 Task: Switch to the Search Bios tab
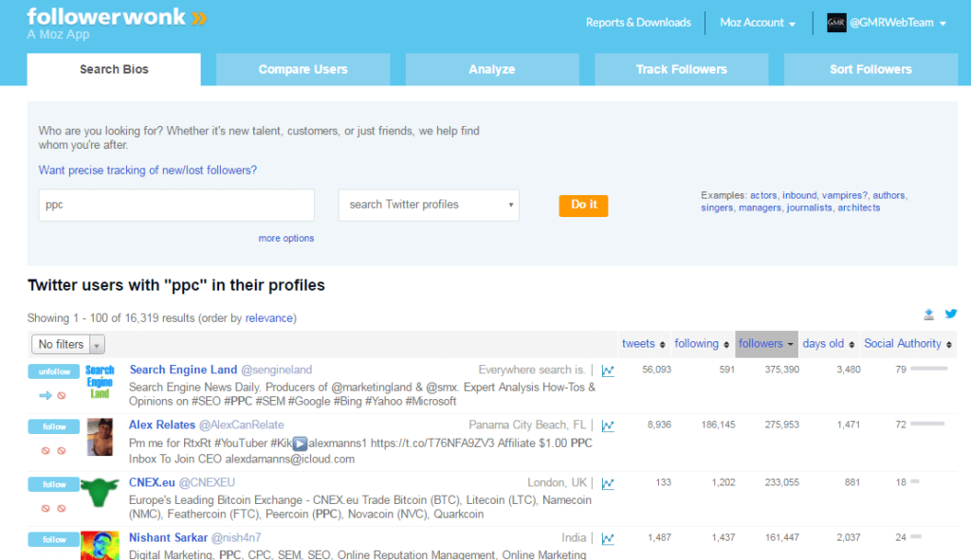tap(114, 69)
